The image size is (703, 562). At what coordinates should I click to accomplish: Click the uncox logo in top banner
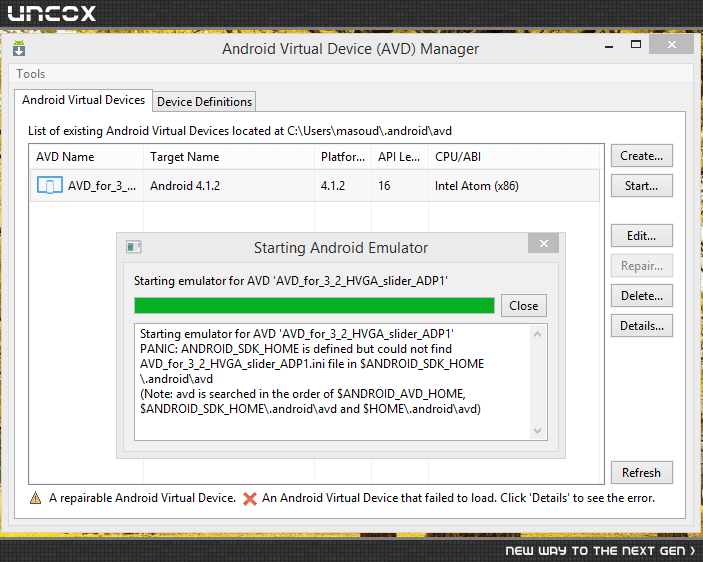tap(52, 13)
